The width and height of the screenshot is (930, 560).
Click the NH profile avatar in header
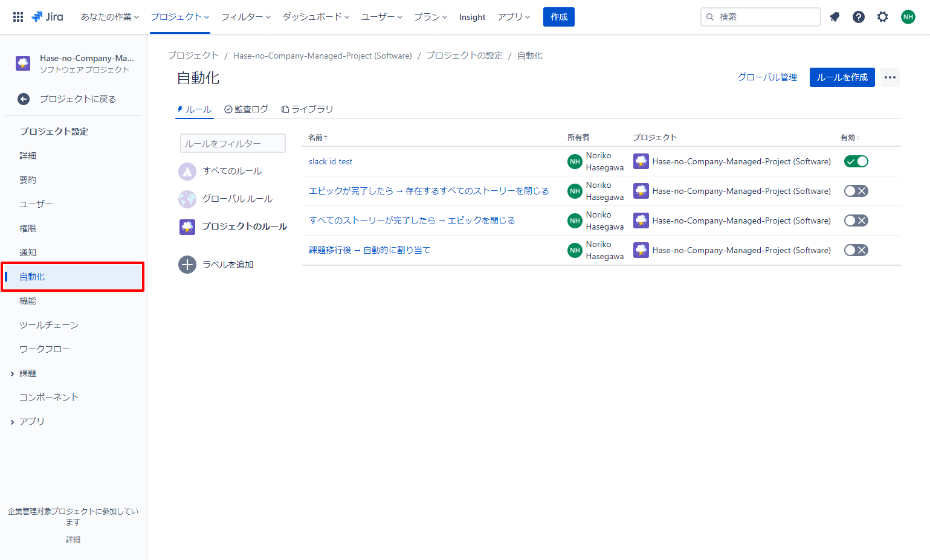908,17
